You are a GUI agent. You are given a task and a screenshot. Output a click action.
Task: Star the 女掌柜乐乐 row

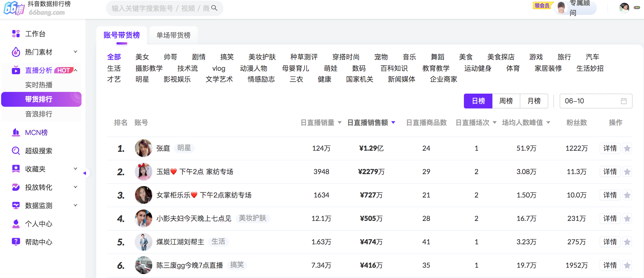click(x=627, y=195)
